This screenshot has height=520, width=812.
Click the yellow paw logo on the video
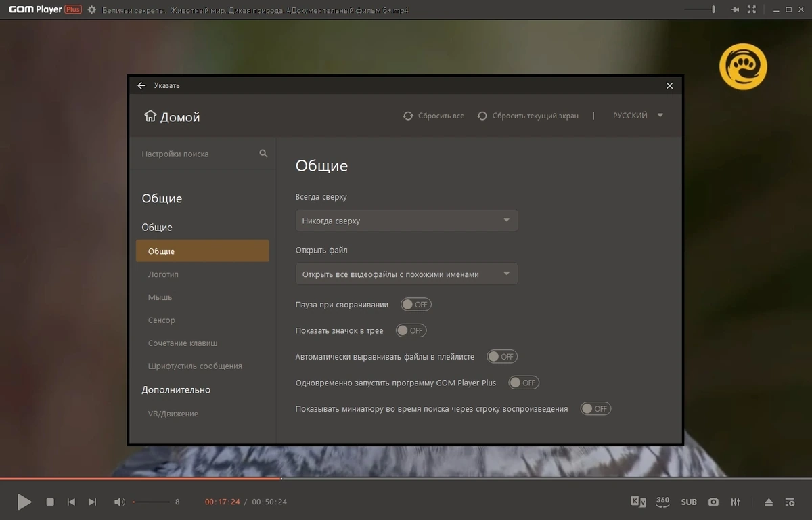tap(743, 66)
